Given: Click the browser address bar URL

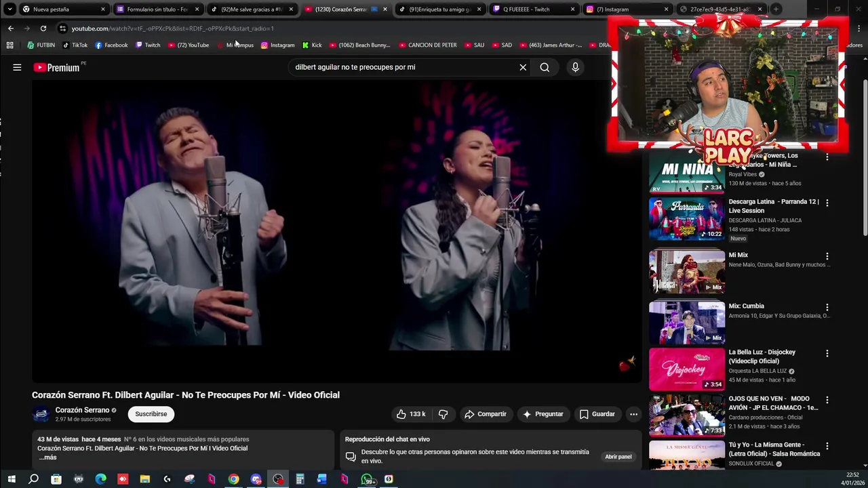Looking at the screenshot, I should (173, 28).
